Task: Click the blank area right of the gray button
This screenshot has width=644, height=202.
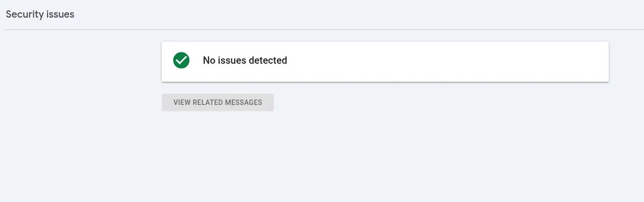Action: 417,102
